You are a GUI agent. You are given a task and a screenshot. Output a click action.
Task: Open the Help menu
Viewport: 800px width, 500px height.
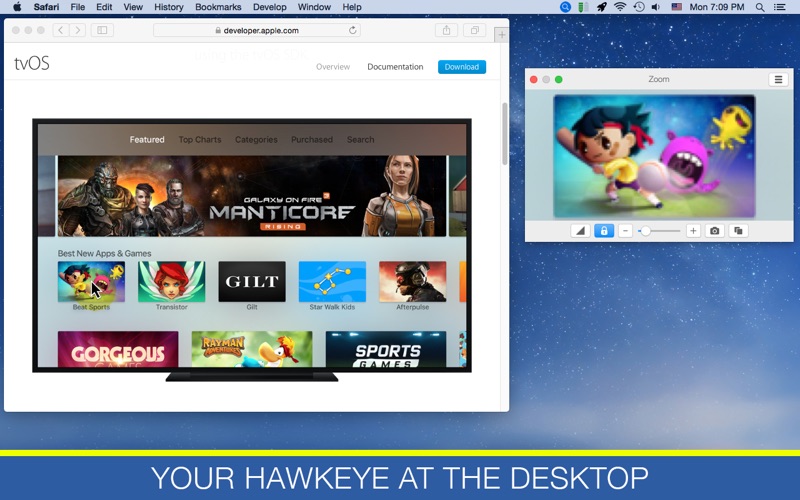(352, 7)
